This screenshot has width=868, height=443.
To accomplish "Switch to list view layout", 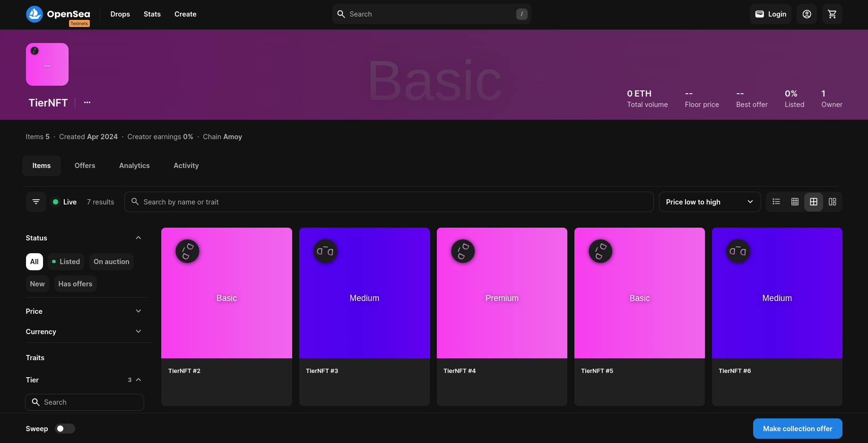I will pyautogui.click(x=776, y=202).
